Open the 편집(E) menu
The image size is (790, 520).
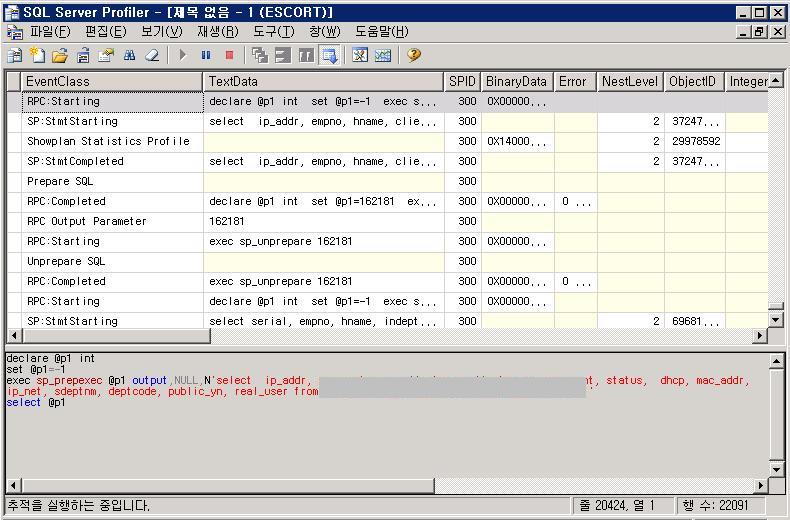106,32
